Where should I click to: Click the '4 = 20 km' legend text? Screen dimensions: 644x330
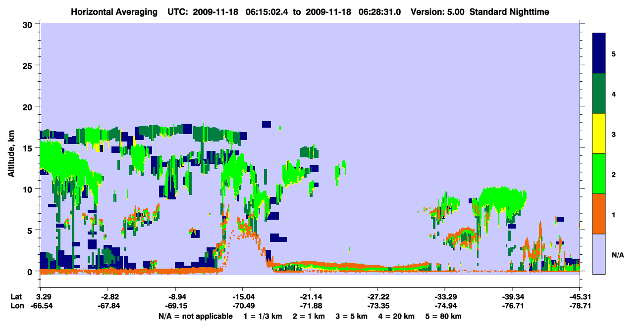[x=397, y=316]
